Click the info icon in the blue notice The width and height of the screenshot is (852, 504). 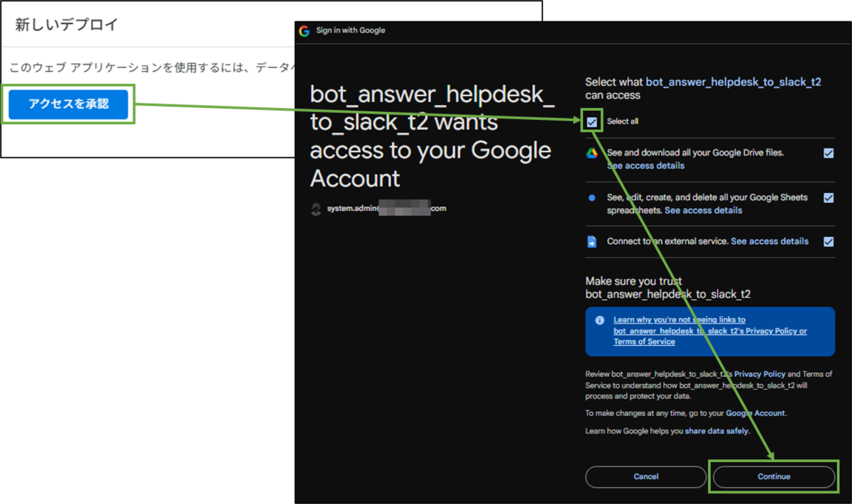coord(600,320)
